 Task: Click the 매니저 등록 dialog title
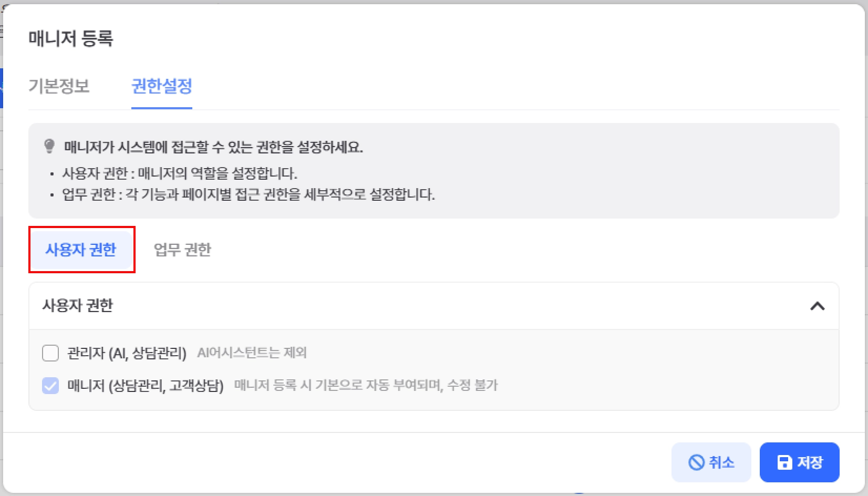tap(71, 38)
